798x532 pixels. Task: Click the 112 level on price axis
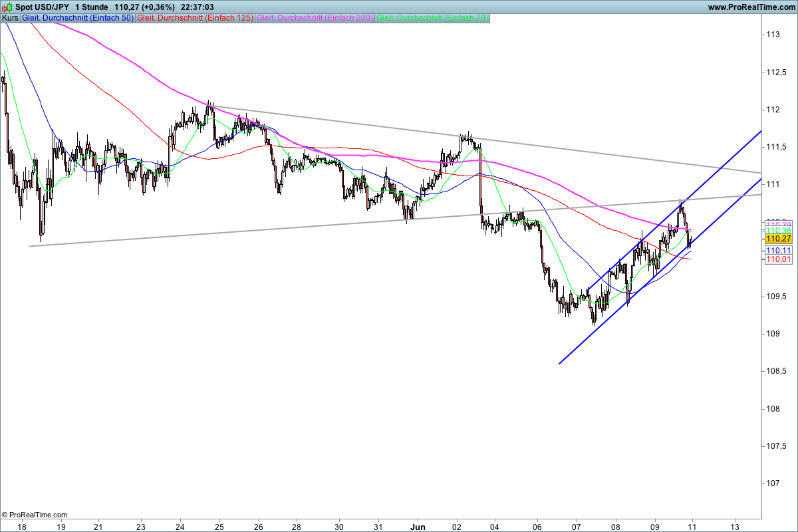(x=772, y=109)
